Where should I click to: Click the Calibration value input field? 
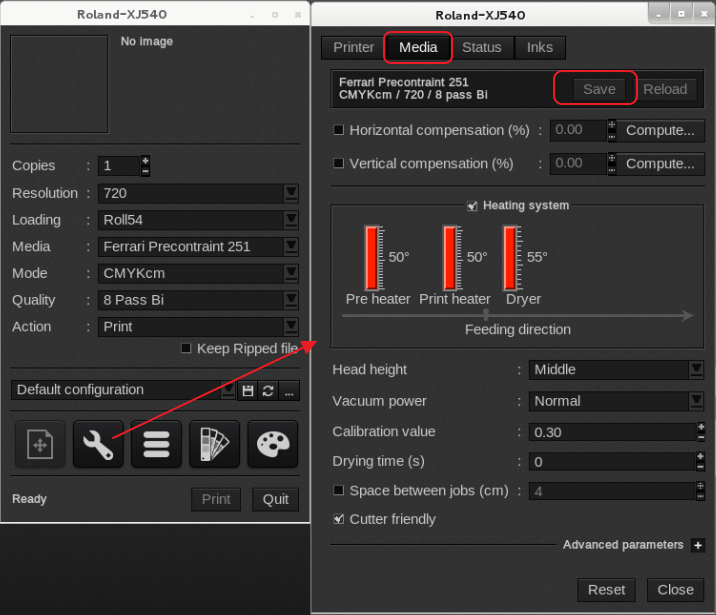pyautogui.click(x=610, y=432)
